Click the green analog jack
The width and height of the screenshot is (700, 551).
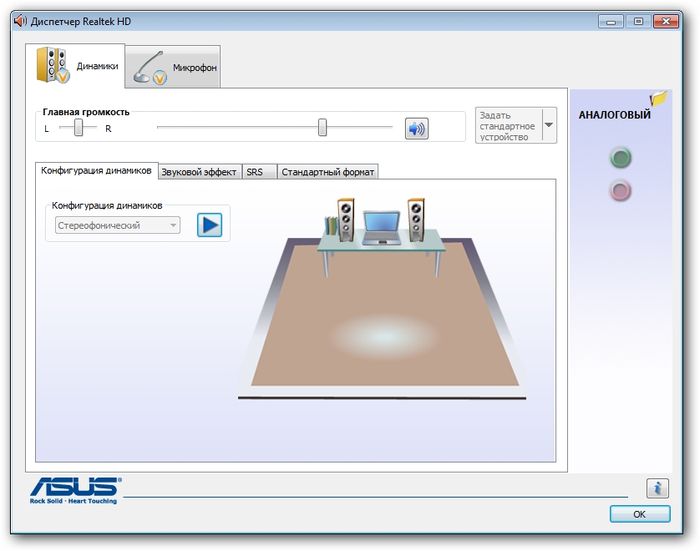(620, 158)
